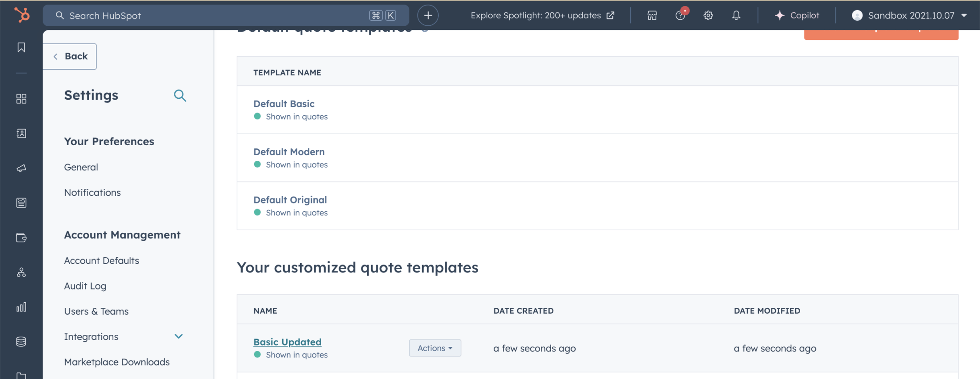This screenshot has width=980, height=379.
Task: Open the Commerce wallet icon in sidebar
Action: tap(21, 238)
